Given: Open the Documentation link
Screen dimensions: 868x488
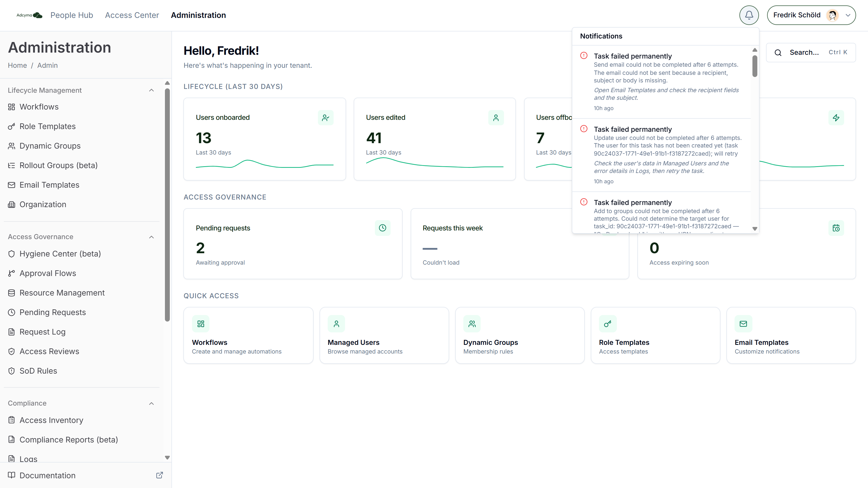Looking at the screenshot, I should pos(86,475).
